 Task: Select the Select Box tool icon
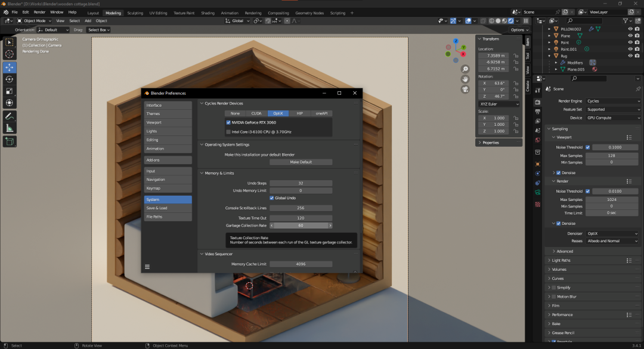10,42
